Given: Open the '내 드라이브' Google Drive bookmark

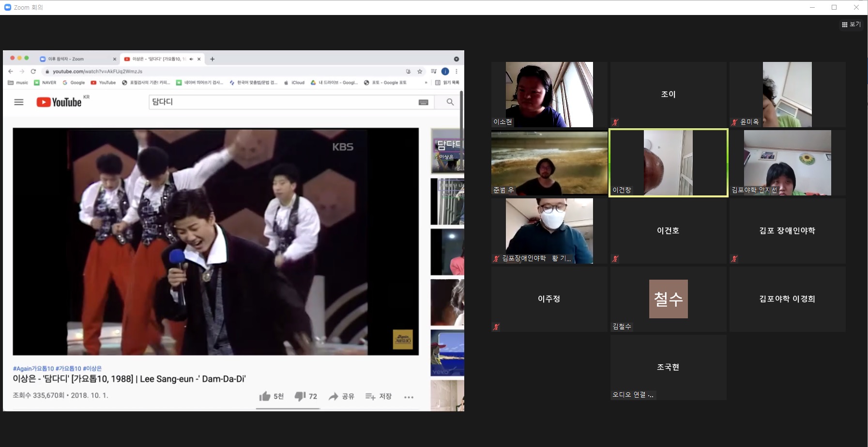Looking at the screenshot, I should [x=335, y=83].
